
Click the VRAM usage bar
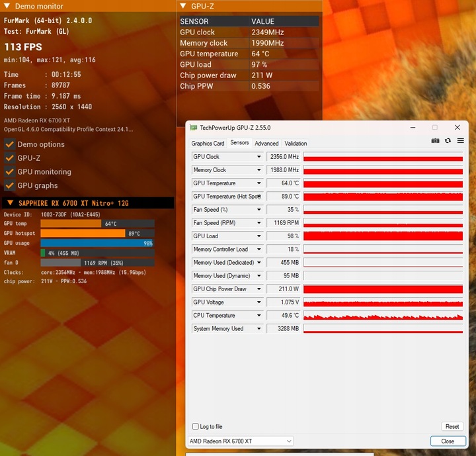pos(97,253)
